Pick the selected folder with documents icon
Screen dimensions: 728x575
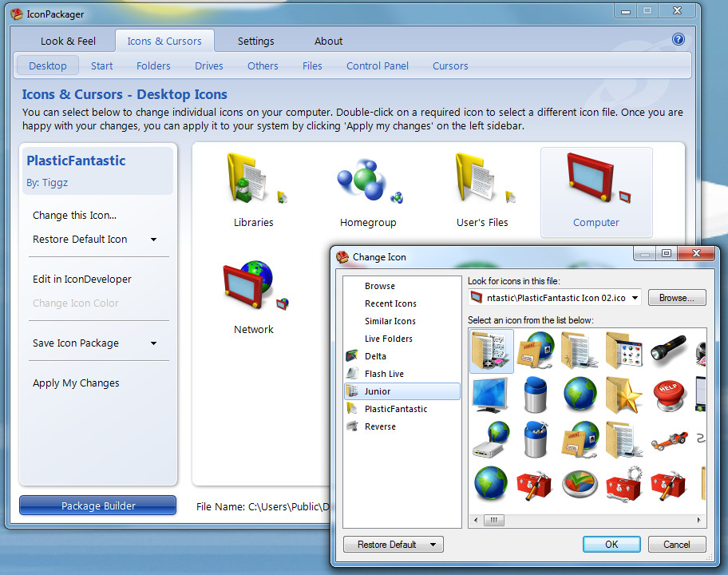491,351
